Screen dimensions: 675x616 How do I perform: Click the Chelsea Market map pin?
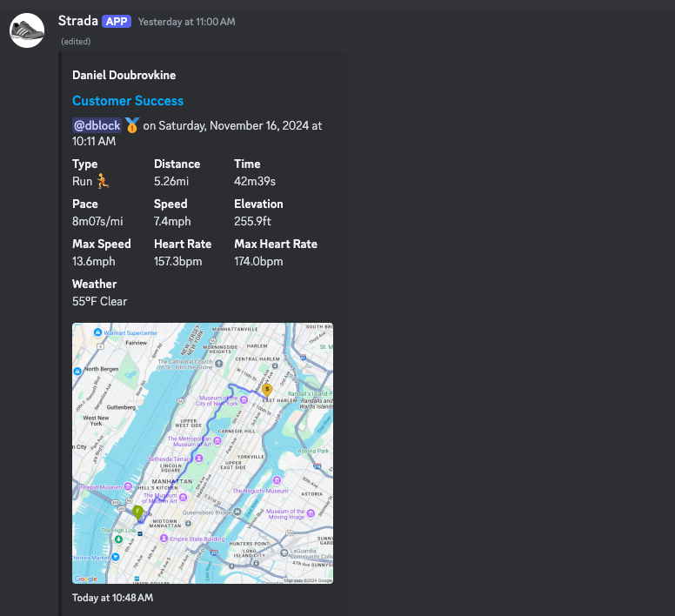[115, 557]
